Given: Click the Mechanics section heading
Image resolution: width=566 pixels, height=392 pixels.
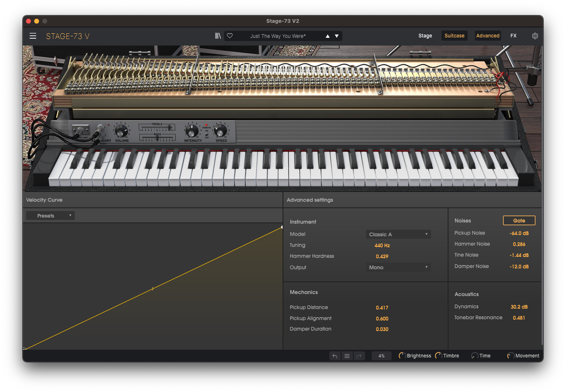Looking at the screenshot, I should pyautogui.click(x=304, y=292).
